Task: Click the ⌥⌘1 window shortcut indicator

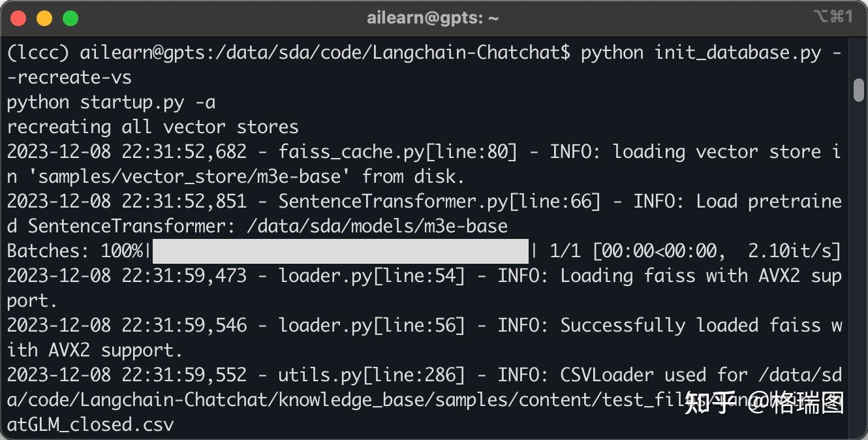Action: (833, 18)
